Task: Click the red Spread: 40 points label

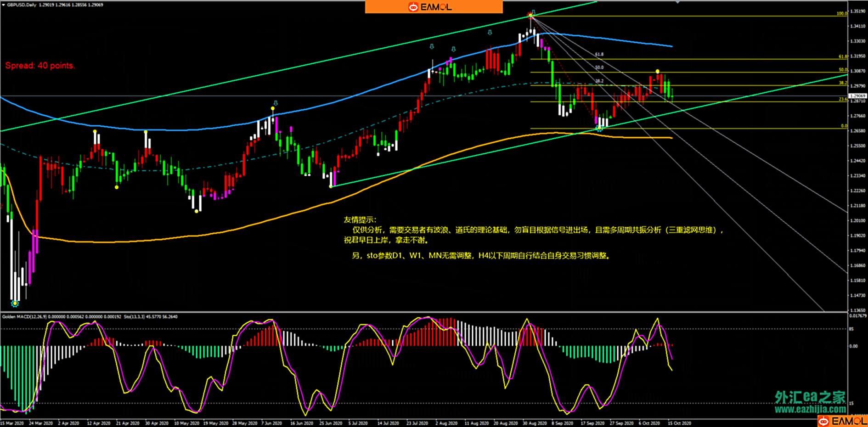Action: click(40, 66)
